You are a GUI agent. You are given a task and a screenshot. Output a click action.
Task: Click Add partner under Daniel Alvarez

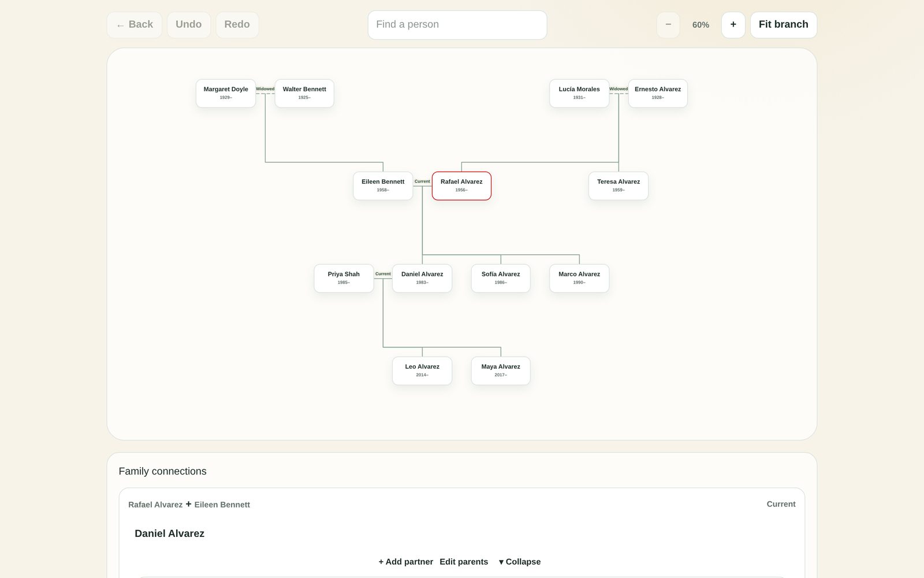pos(405,562)
